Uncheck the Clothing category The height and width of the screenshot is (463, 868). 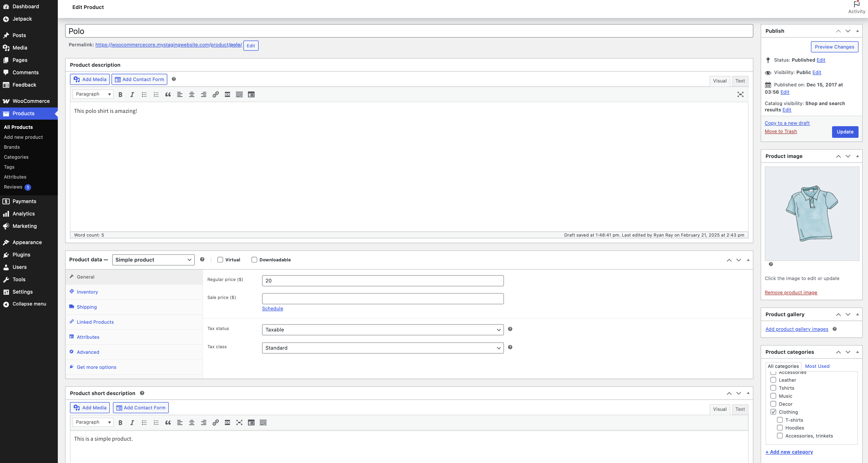point(773,412)
